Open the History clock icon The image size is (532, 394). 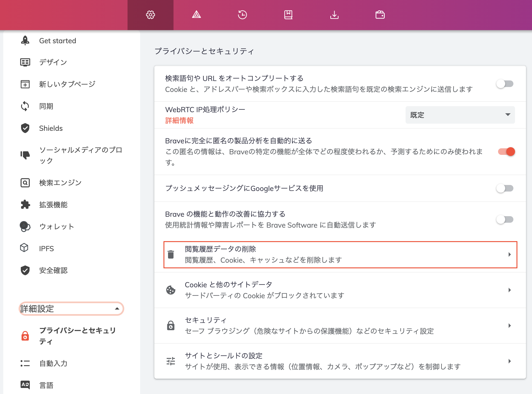(x=242, y=15)
